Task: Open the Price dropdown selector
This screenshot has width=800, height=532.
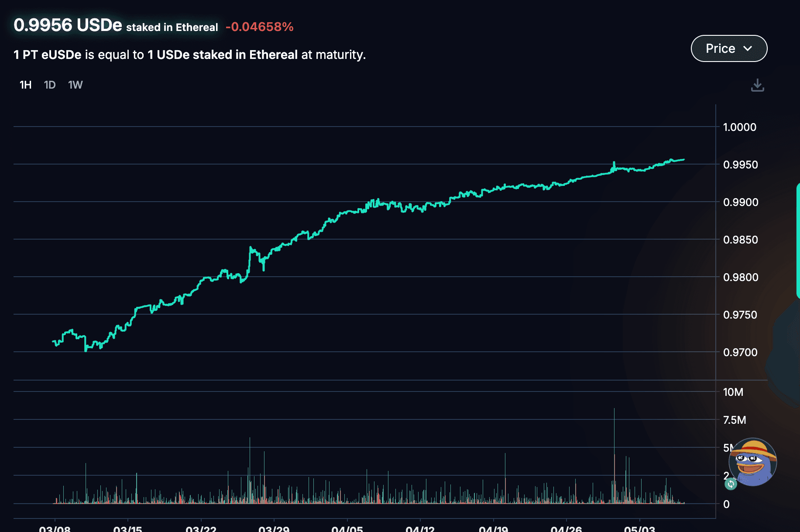Action: point(729,48)
